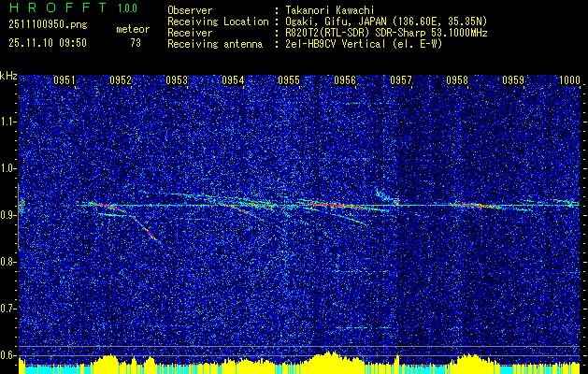Click the HROFFT title text
588x374 pixels.
tap(57, 7)
